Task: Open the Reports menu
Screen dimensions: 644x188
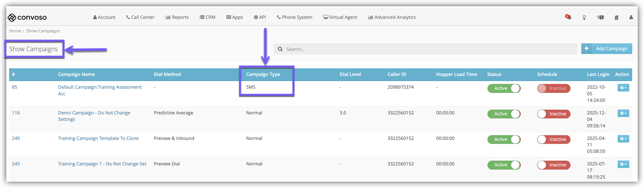Action: point(177,17)
